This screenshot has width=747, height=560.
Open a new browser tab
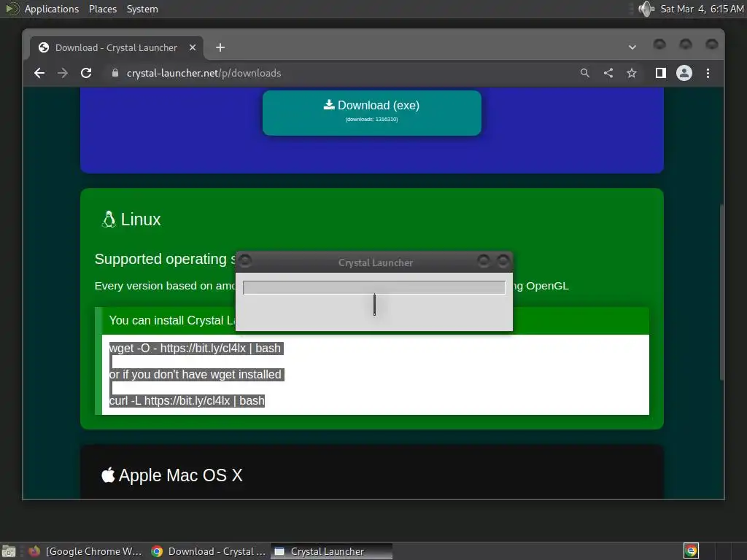[x=220, y=47]
